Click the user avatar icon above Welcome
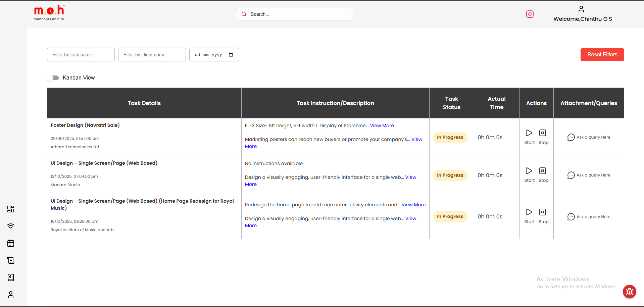This screenshot has width=644, height=307. (x=581, y=9)
